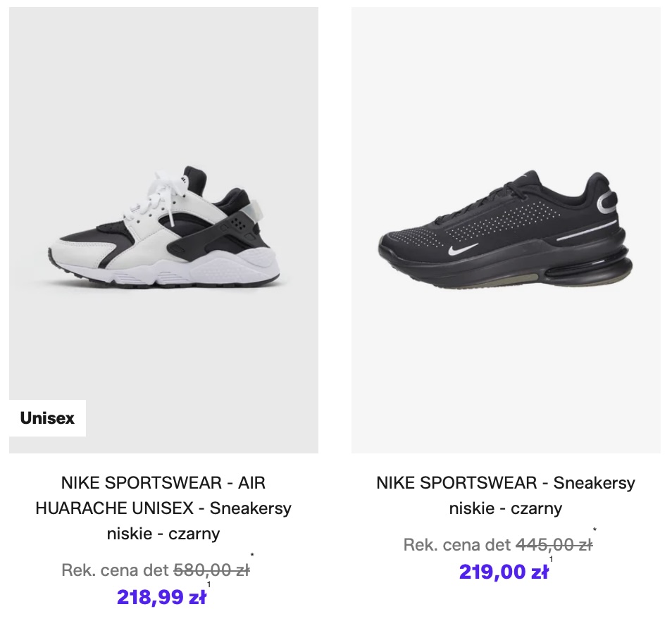Click the 219,00 zł sale price
672x621 pixels.
tap(503, 572)
